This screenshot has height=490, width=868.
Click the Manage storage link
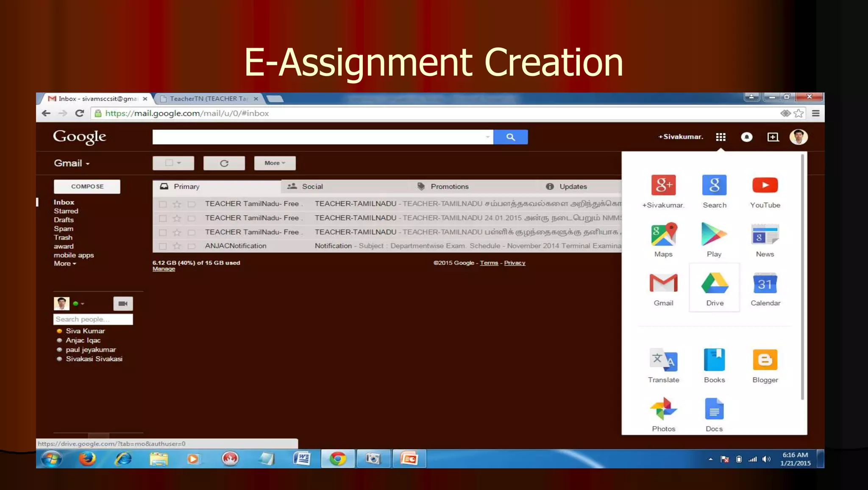click(x=164, y=269)
